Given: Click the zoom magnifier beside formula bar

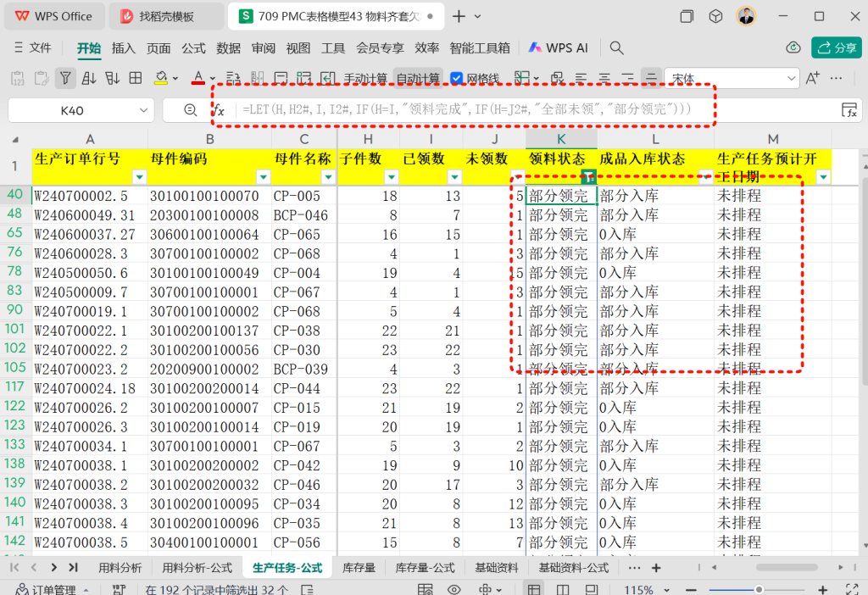Looking at the screenshot, I should [191, 110].
